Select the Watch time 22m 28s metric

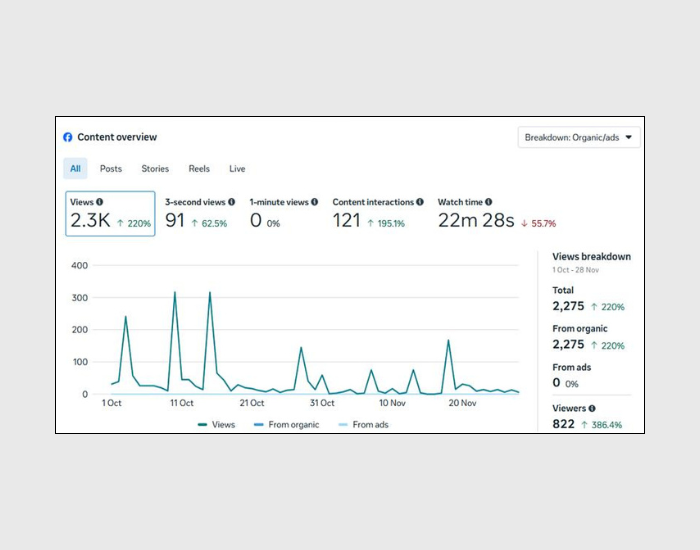496,214
